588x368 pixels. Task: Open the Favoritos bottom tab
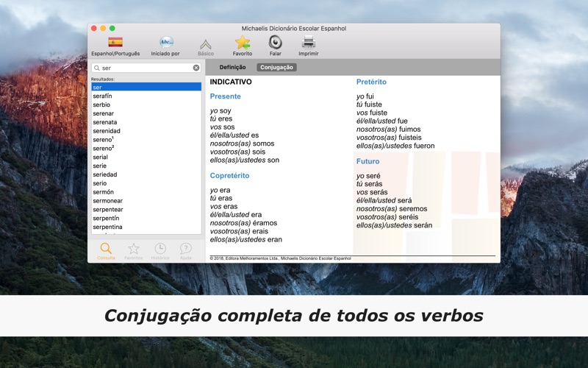[134, 251]
